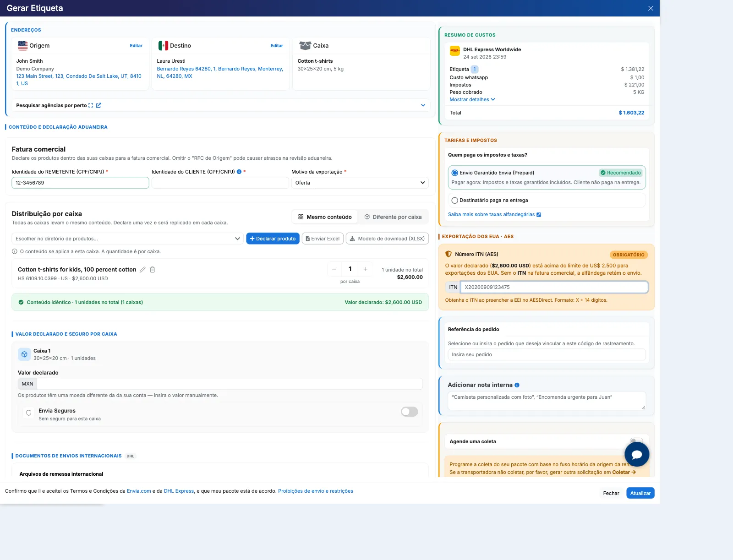Toggle the Agende uma coleta switch

[x=636, y=441]
